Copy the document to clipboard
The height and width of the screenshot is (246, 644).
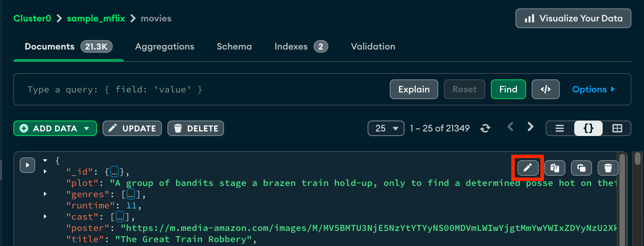click(555, 168)
